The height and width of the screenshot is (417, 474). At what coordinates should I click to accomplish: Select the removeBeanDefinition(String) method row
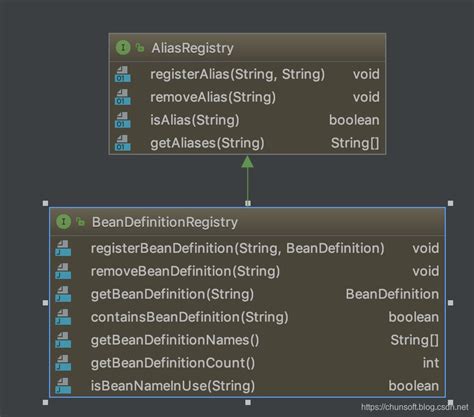247,271
